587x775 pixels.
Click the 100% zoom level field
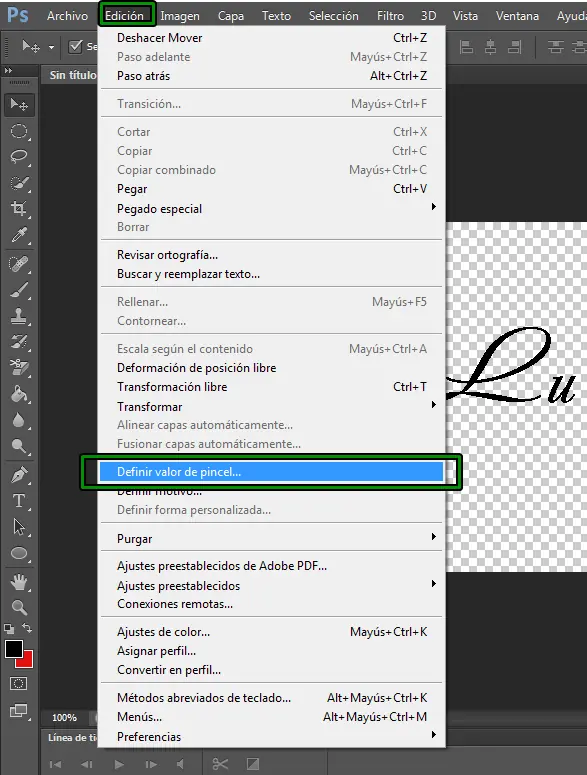click(x=65, y=718)
